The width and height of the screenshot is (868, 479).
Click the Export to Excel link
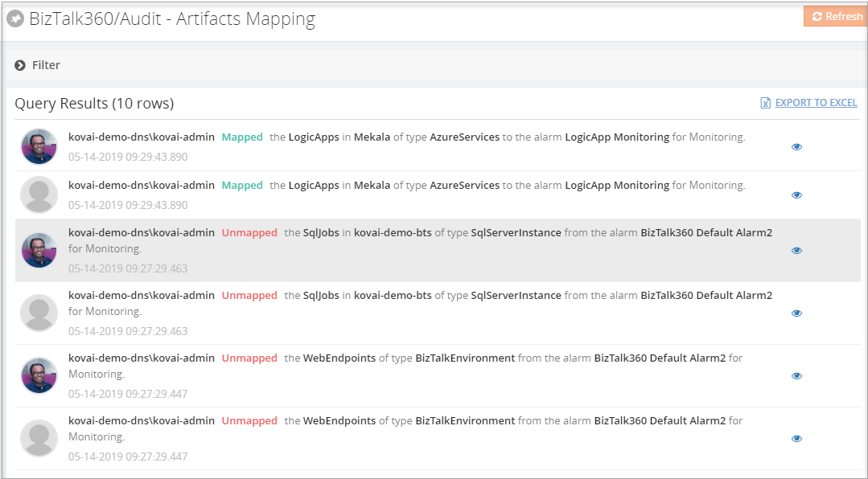[816, 103]
